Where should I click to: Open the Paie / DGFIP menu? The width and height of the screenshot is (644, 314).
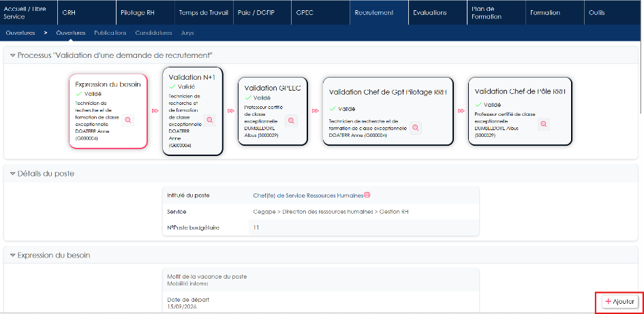pyautogui.click(x=262, y=13)
